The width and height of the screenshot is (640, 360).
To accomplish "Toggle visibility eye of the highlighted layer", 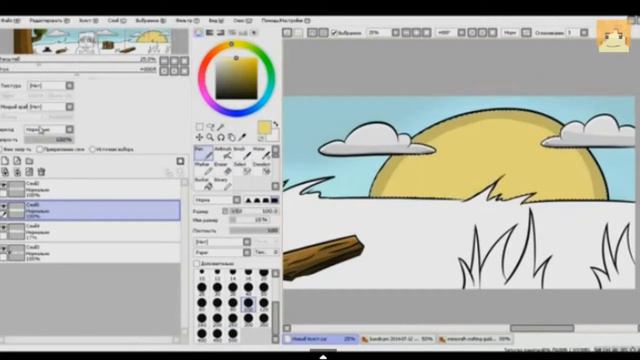I will 3,206.
